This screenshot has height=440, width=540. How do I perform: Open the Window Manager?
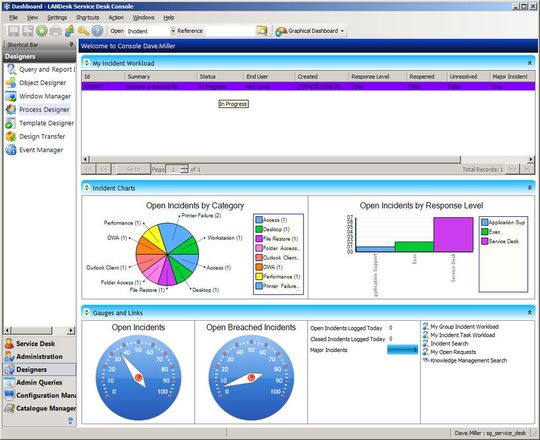point(39,96)
